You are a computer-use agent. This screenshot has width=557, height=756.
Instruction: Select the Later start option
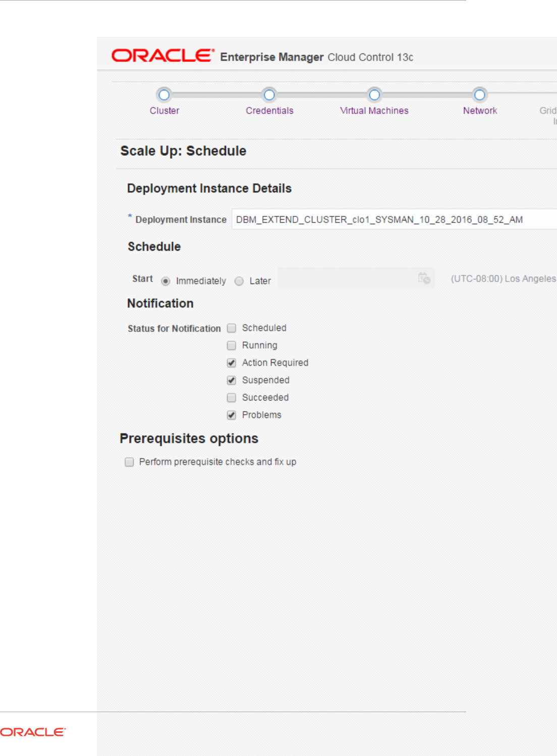pyautogui.click(x=239, y=281)
